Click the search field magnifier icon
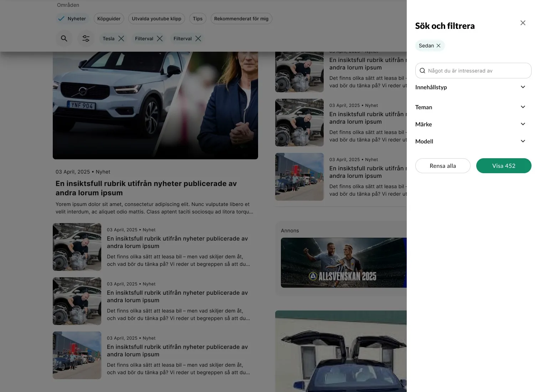Image resolution: width=539 pixels, height=392 pixels. click(x=422, y=71)
